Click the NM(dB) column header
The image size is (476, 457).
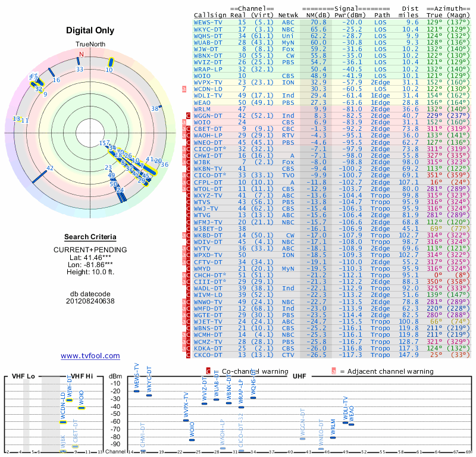coord(318,15)
